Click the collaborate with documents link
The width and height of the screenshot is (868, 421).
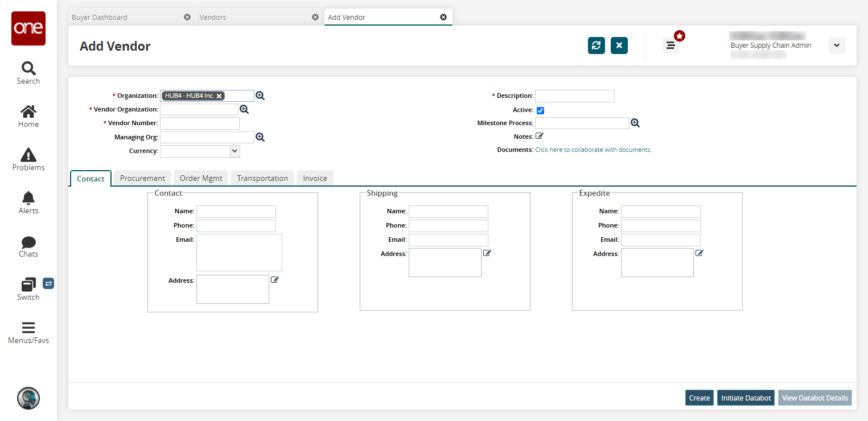[x=593, y=150]
